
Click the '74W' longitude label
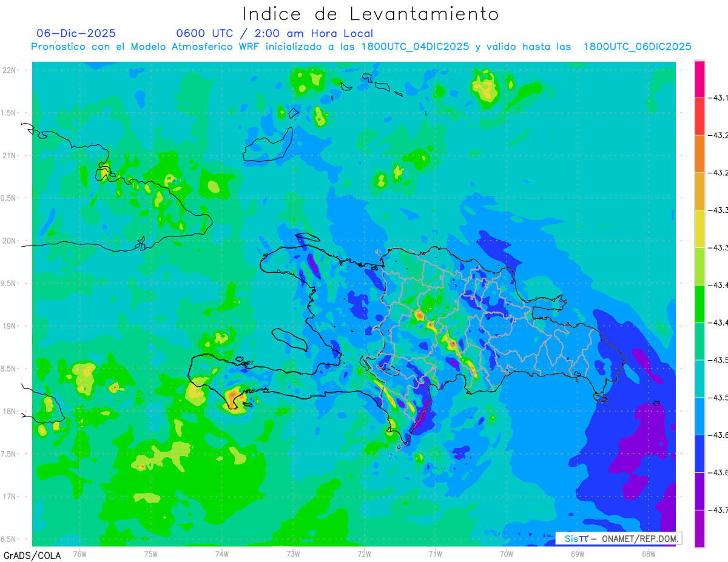222,554
